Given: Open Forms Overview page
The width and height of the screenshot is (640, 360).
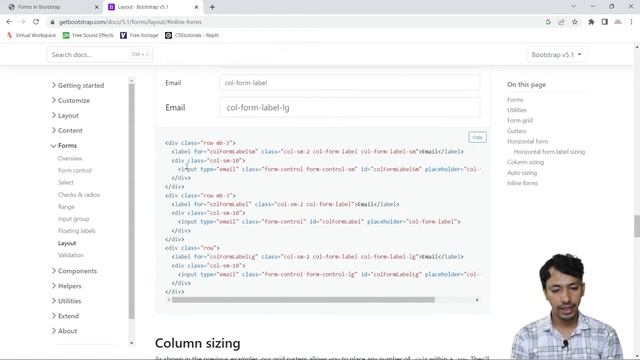Looking at the screenshot, I should (x=70, y=158).
